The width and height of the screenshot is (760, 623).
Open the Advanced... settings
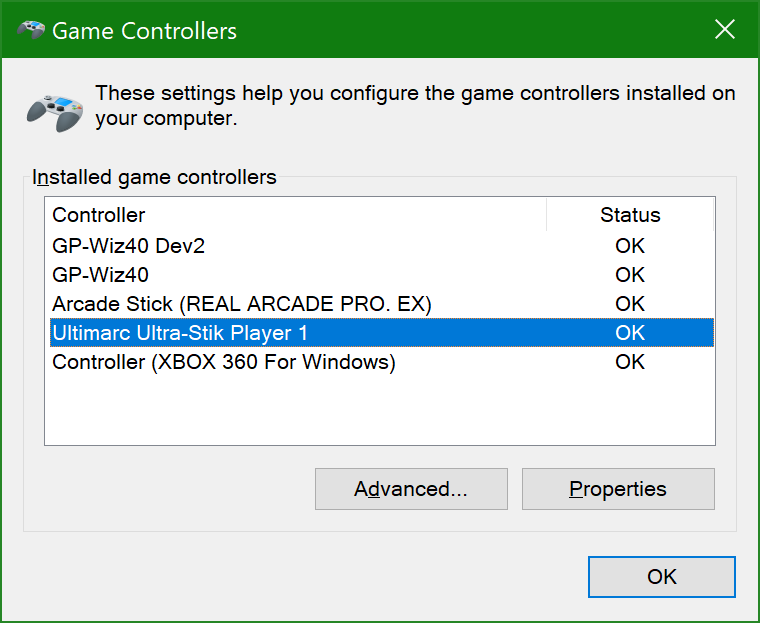pyautogui.click(x=411, y=489)
